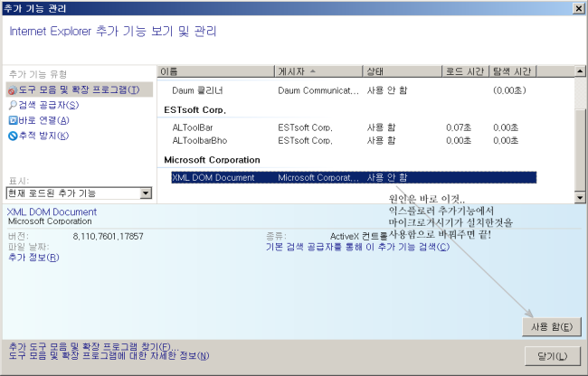The width and height of the screenshot is (588, 376).
Task: Sort list by 이름 column header
Action: coord(214,70)
